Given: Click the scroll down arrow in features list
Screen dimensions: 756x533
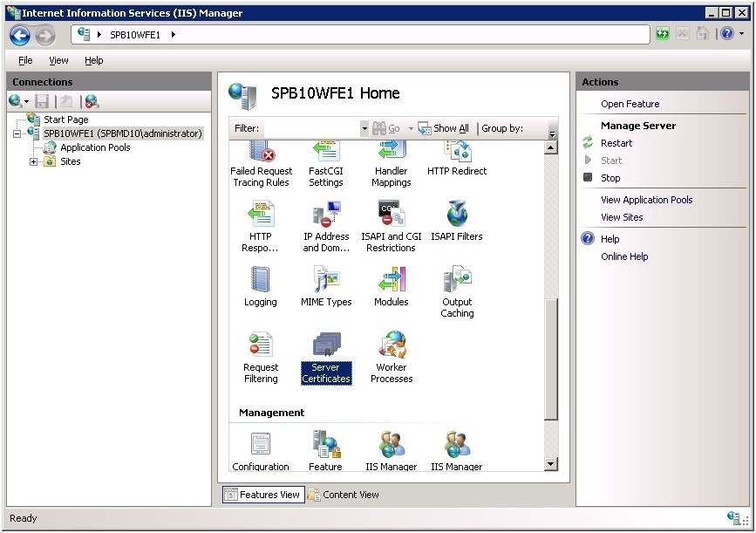Looking at the screenshot, I should pyautogui.click(x=550, y=464).
